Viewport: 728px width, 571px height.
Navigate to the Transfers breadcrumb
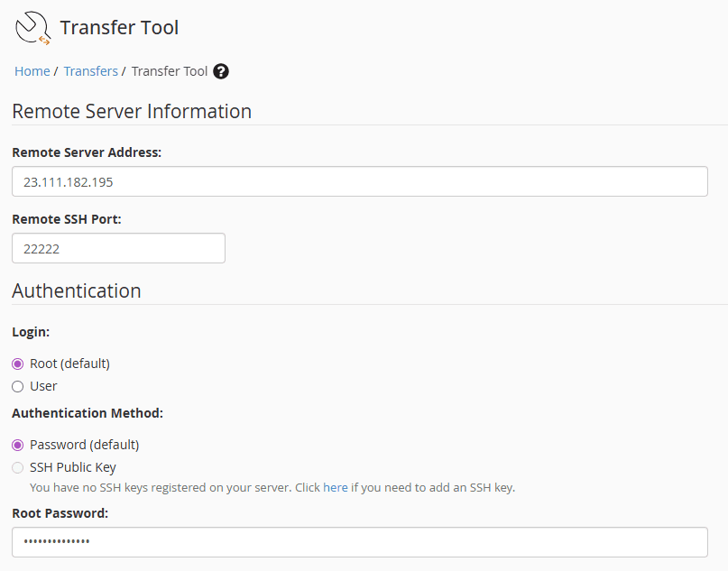point(90,70)
